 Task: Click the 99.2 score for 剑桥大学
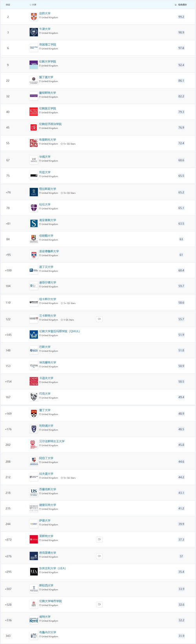point(181,17)
